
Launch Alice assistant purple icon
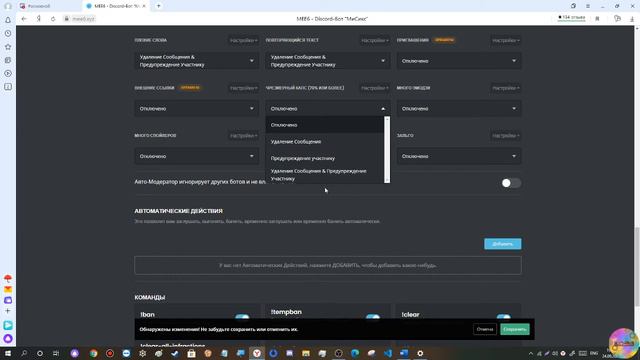(8, 338)
